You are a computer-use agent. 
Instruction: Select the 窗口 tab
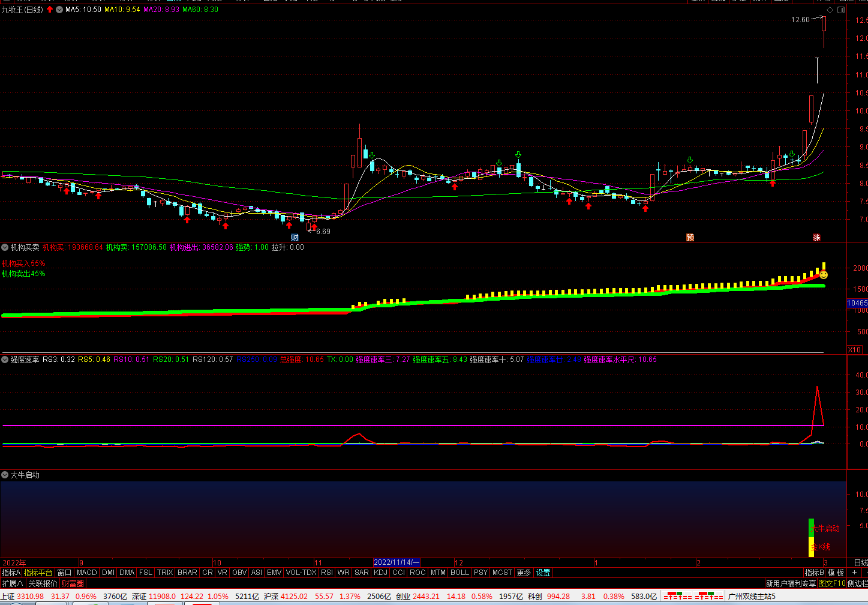64,573
